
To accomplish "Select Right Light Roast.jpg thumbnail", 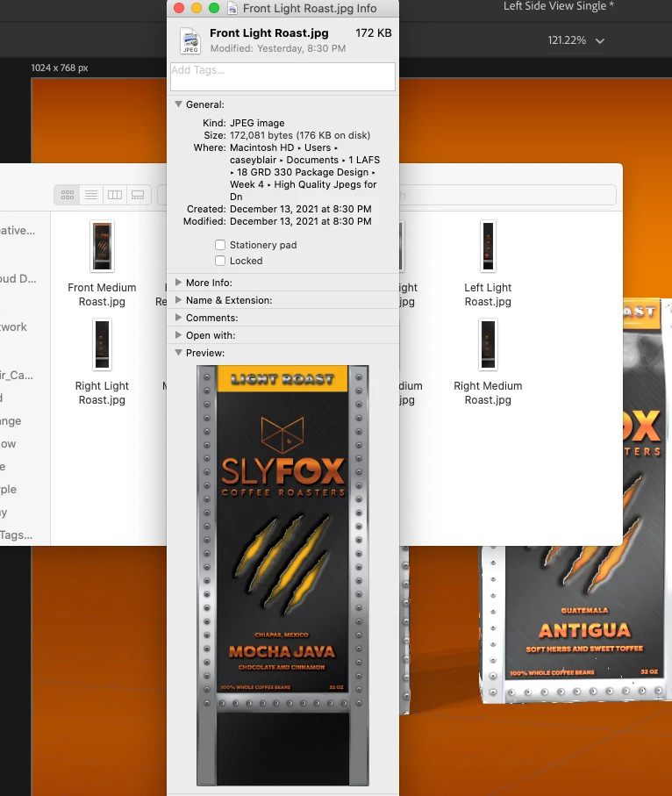I will (102, 345).
